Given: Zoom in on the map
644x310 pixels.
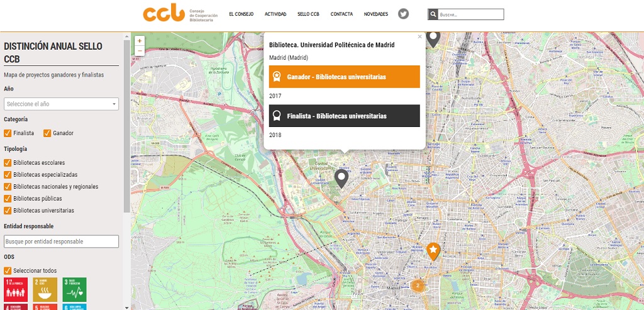Looking at the screenshot, I should [140, 41].
